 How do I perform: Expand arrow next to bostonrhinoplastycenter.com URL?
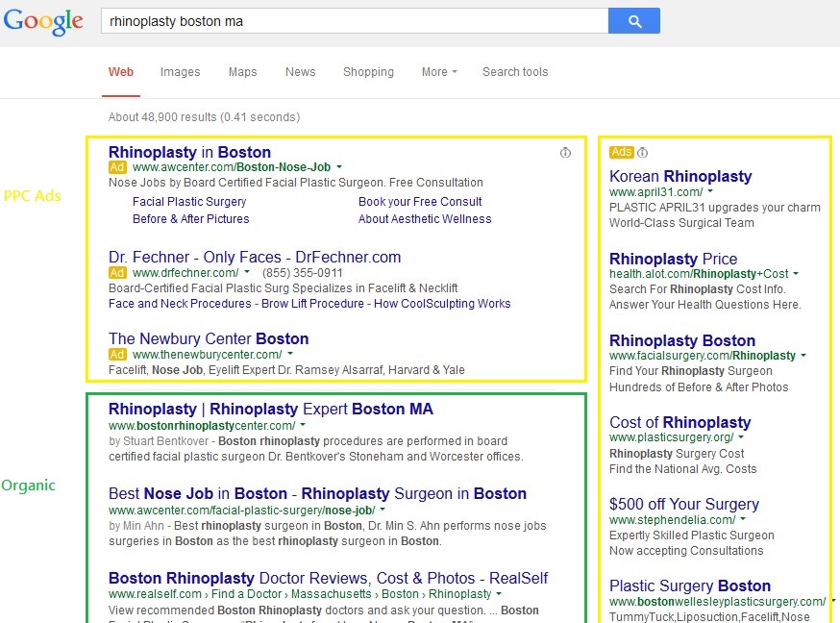click(x=303, y=425)
